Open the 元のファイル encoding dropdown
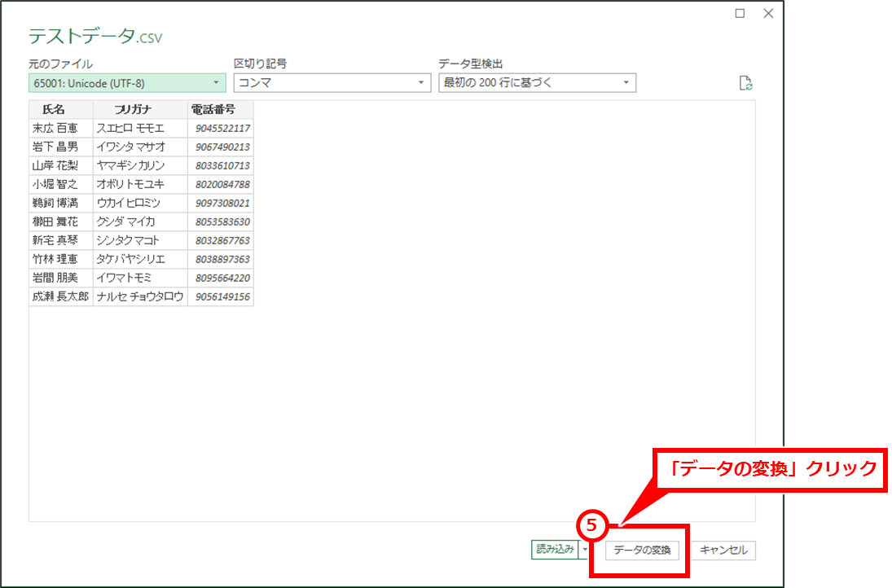This screenshot has height=588, width=892. pyautogui.click(x=127, y=83)
